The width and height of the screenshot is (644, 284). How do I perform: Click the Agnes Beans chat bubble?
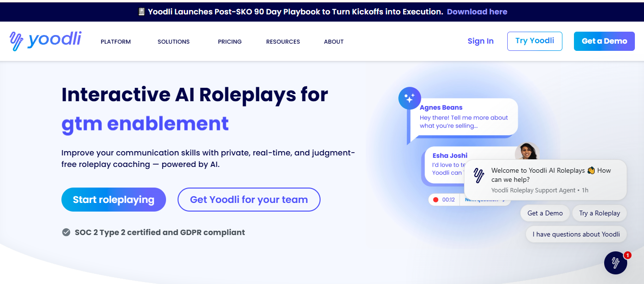[463, 117]
